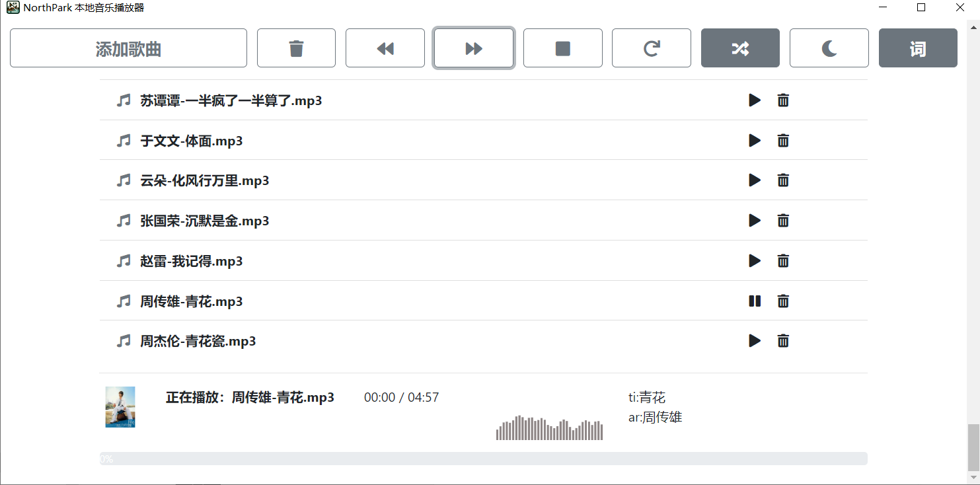Activate shuffle playback
Screen dimensions: 980x485
pos(740,48)
